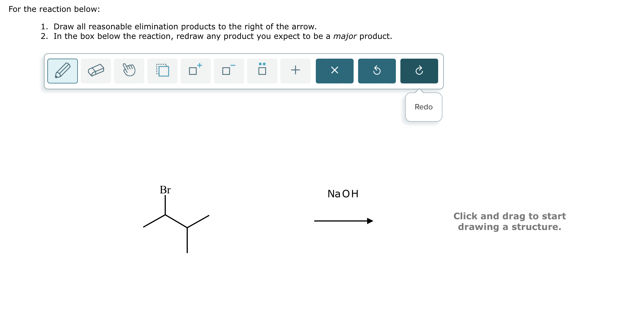
Task: Select the add negative charge tool
Action: pos(229,70)
